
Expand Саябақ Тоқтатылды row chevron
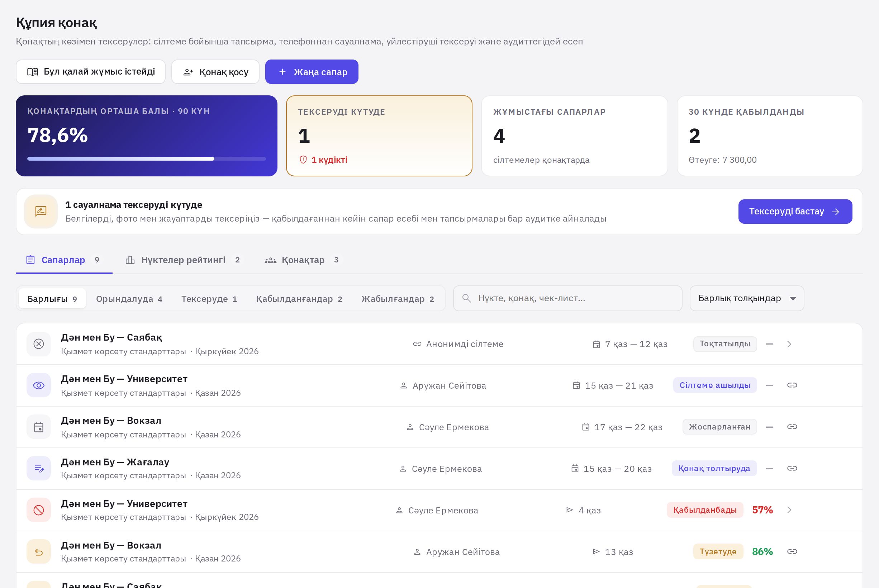[789, 344]
